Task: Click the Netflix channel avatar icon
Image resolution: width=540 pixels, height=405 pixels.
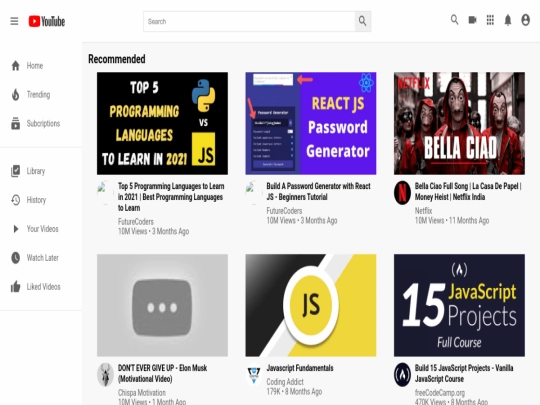Action: tap(402, 193)
